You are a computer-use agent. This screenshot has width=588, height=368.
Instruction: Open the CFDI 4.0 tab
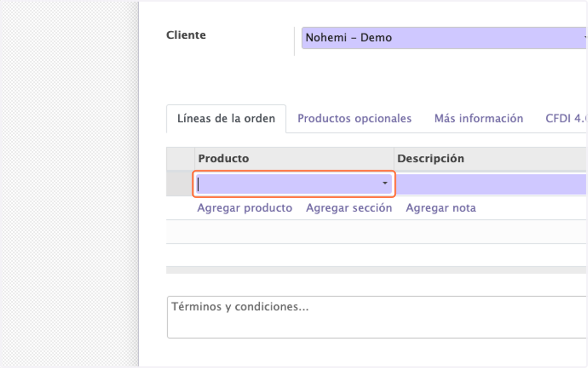coord(566,119)
